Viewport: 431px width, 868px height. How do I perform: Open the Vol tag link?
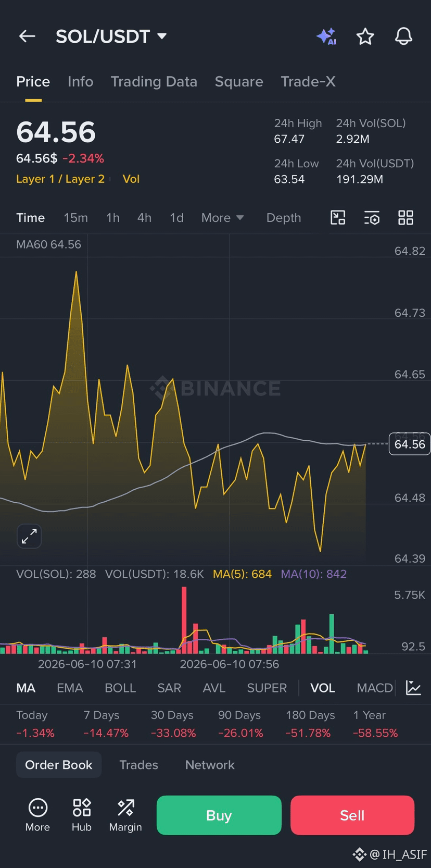131,179
